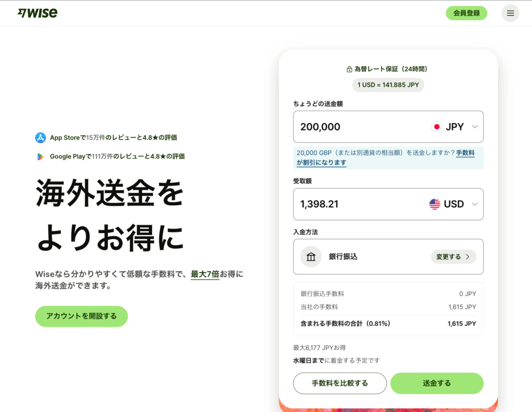Click the Google Play review text
The width and height of the screenshot is (532, 412).
(117, 156)
